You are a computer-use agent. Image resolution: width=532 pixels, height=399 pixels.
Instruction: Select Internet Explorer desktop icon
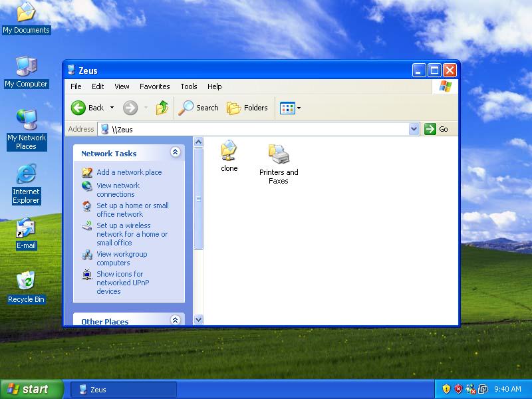pos(26,184)
